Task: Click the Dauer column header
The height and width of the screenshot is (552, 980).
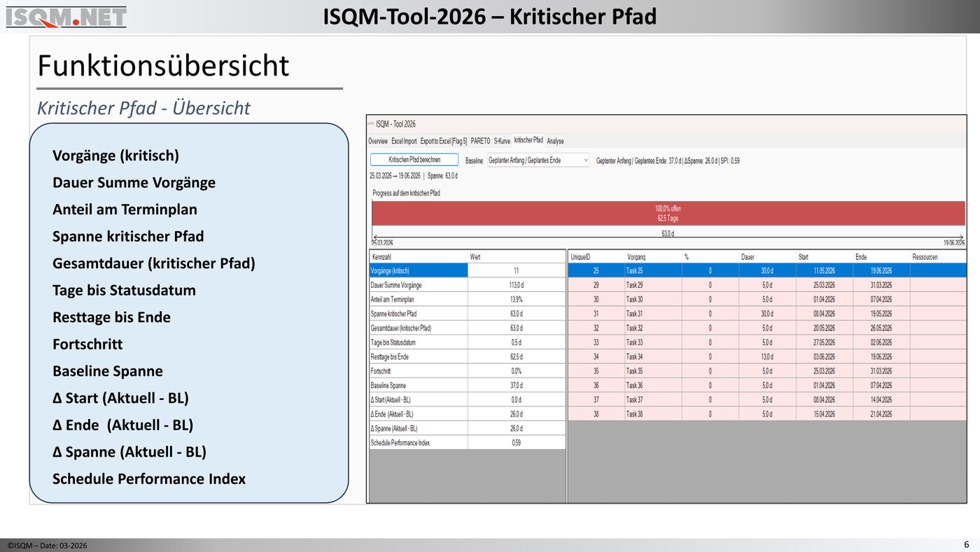Action: pyautogui.click(x=766, y=257)
